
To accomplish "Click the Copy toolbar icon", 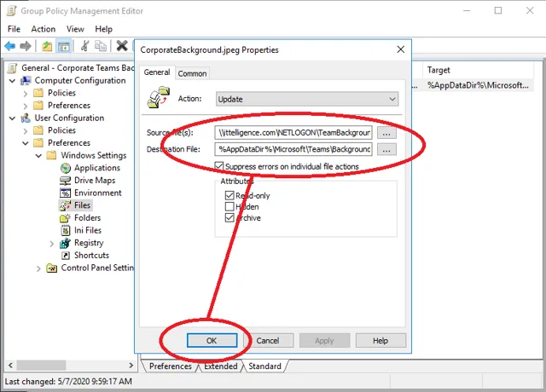I will pos(101,46).
